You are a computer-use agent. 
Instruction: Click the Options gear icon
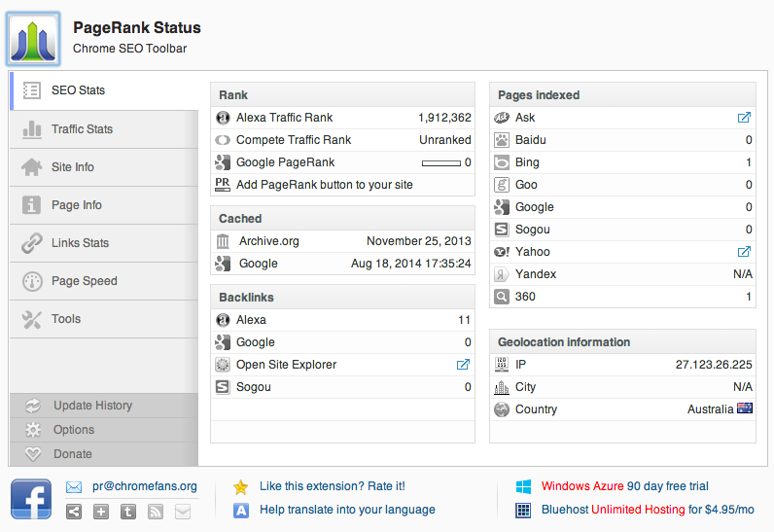(x=33, y=430)
